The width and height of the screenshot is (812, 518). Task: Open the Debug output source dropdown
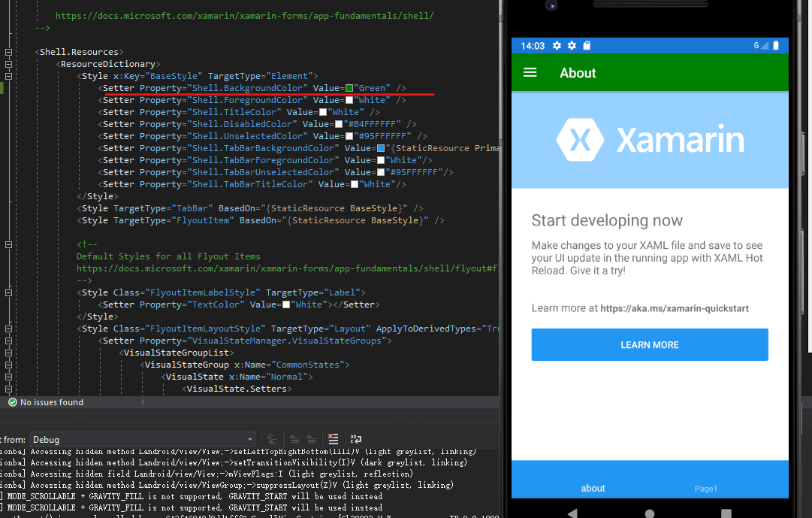(x=143, y=439)
